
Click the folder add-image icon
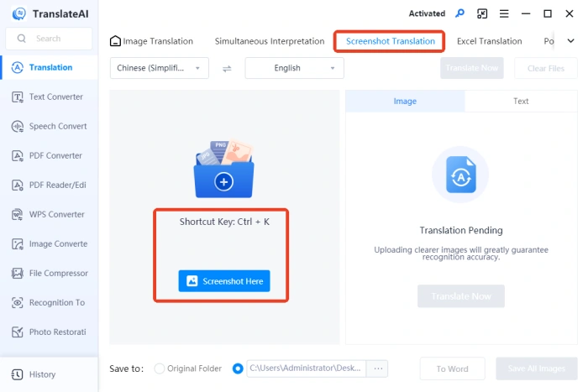pos(224,170)
